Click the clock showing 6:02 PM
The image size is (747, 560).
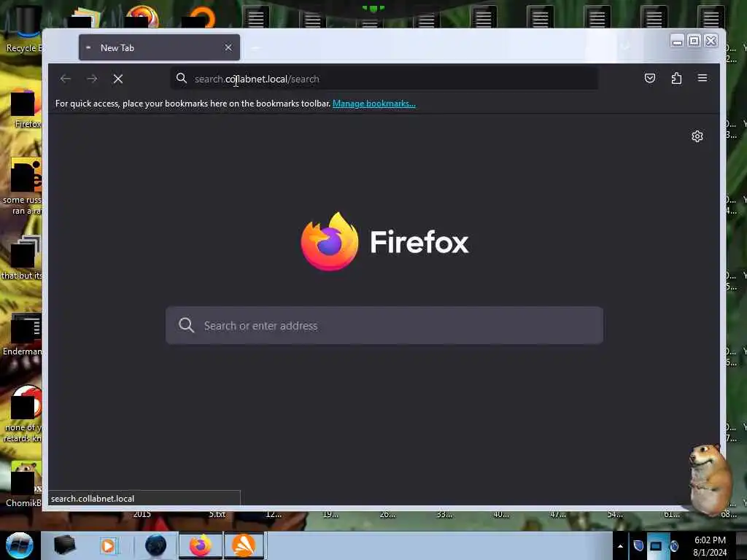click(x=710, y=546)
